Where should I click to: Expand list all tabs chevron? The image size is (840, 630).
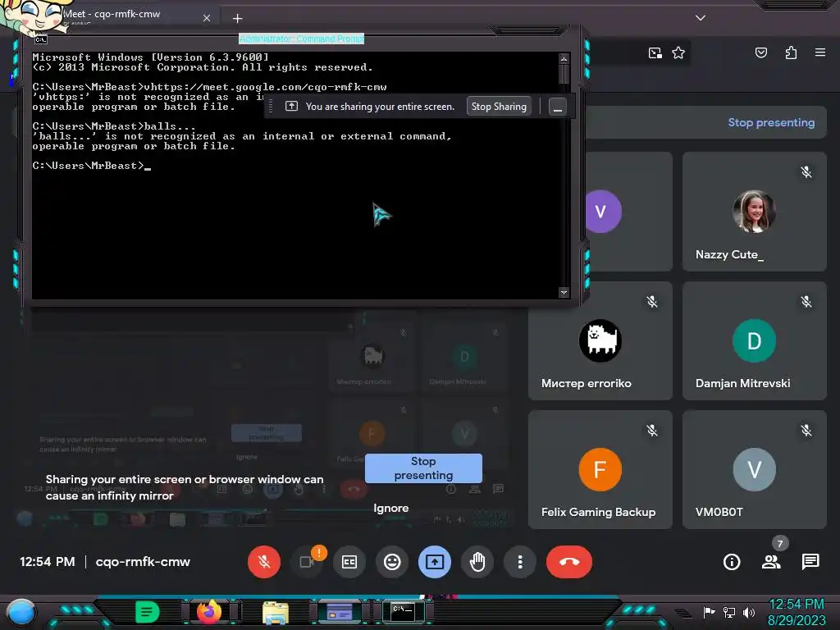701,18
